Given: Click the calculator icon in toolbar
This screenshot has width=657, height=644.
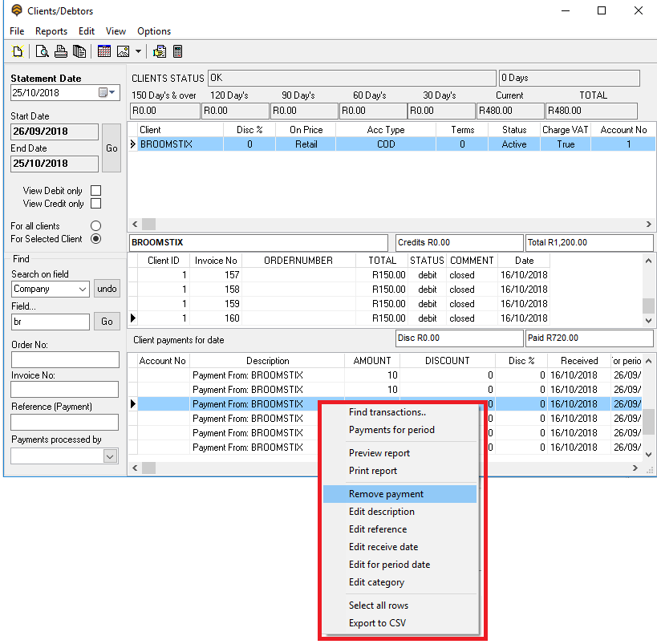Looking at the screenshot, I should (177, 51).
